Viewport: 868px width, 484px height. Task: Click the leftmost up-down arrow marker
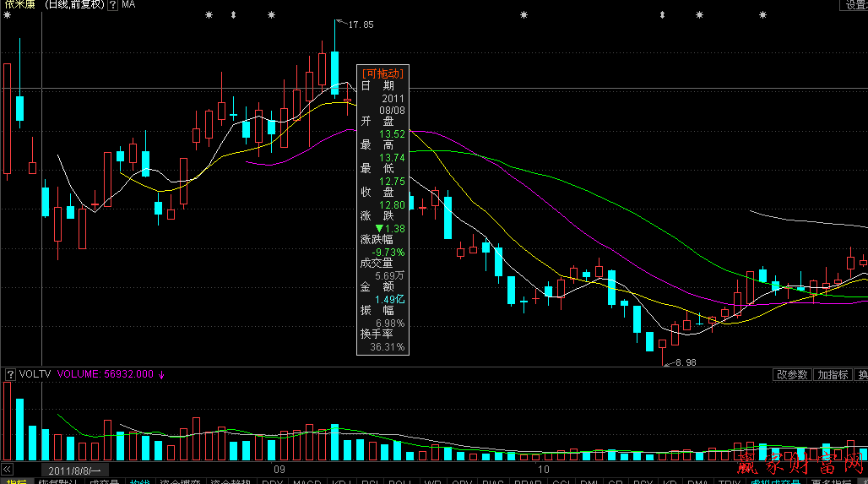(x=232, y=15)
